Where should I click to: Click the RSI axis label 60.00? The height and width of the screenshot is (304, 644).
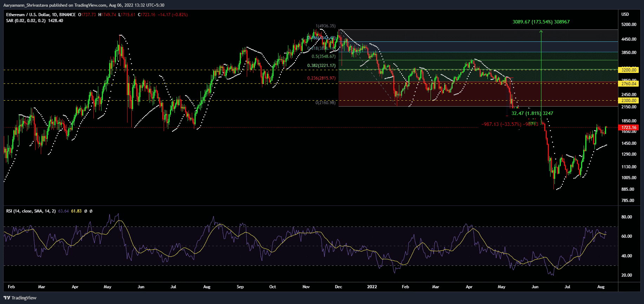coord(627,236)
